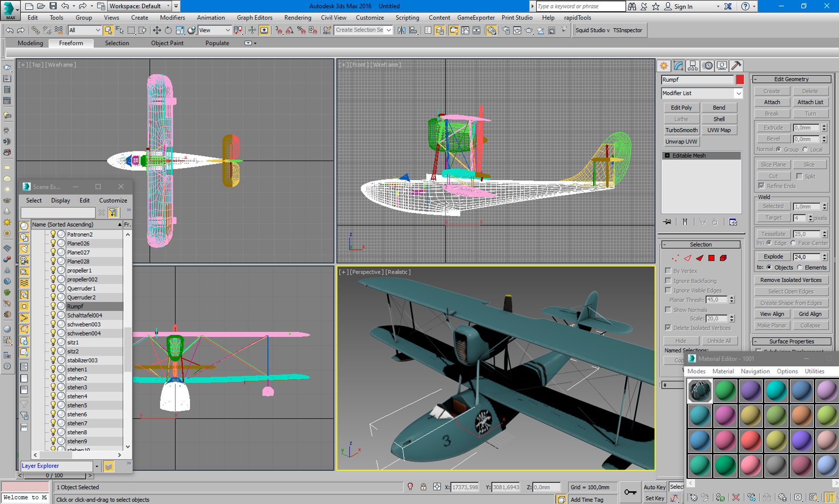Select the Elements radio for Explode

pyautogui.click(x=800, y=267)
